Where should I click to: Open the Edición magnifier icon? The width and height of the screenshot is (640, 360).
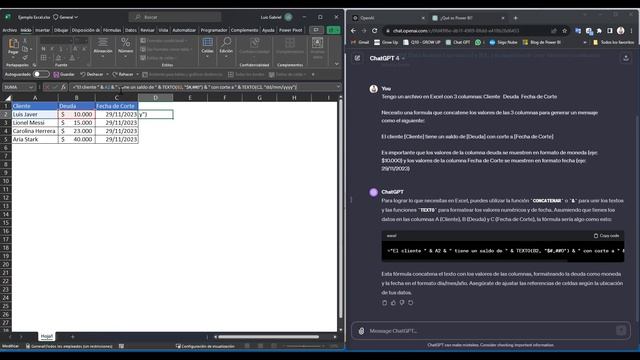tap(226, 42)
